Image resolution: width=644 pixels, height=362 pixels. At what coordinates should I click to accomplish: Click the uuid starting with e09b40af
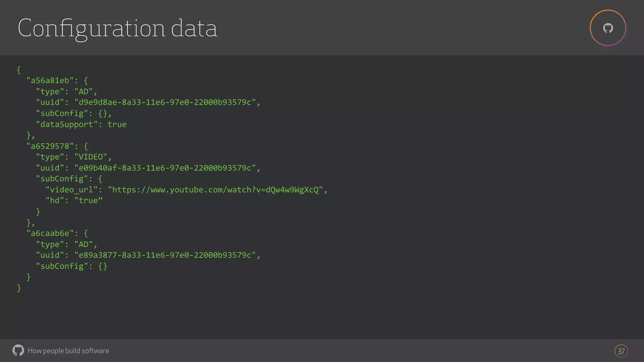pyautogui.click(x=164, y=168)
